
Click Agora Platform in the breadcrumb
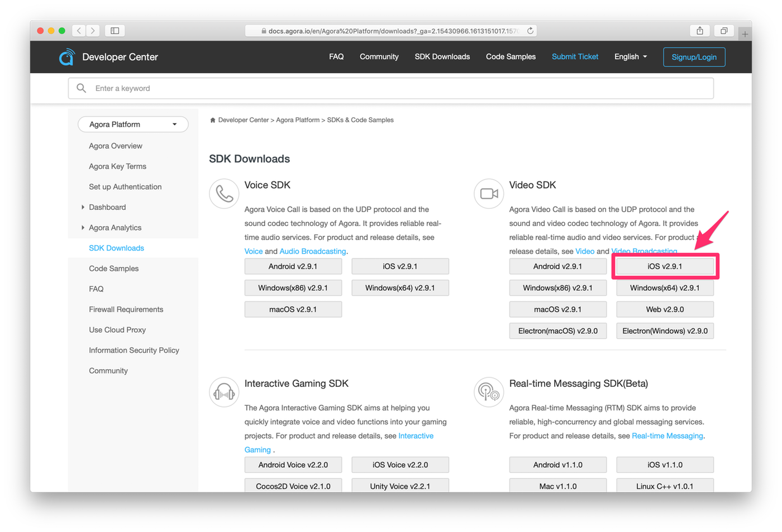pos(298,120)
